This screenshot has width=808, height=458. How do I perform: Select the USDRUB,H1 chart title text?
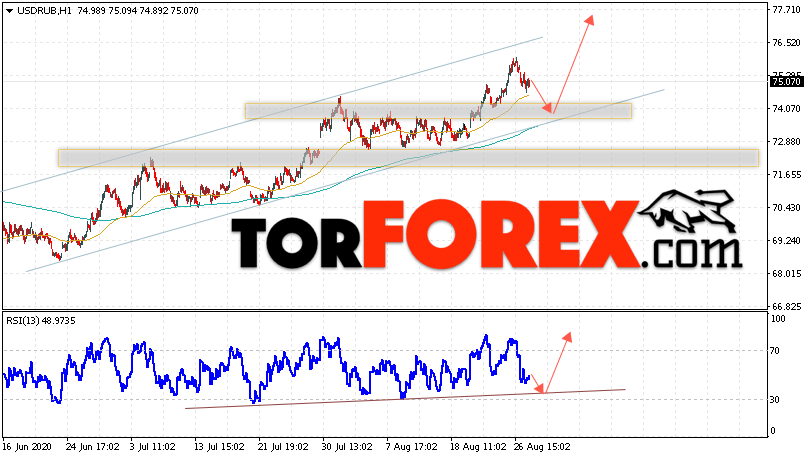point(44,11)
